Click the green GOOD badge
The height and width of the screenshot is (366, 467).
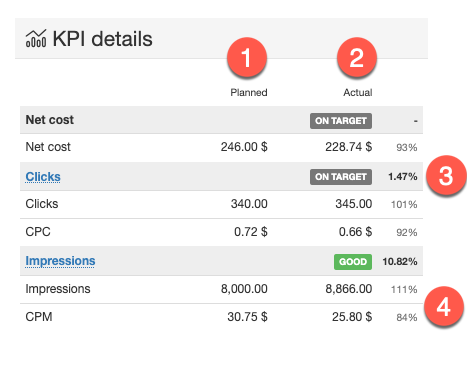point(353,262)
